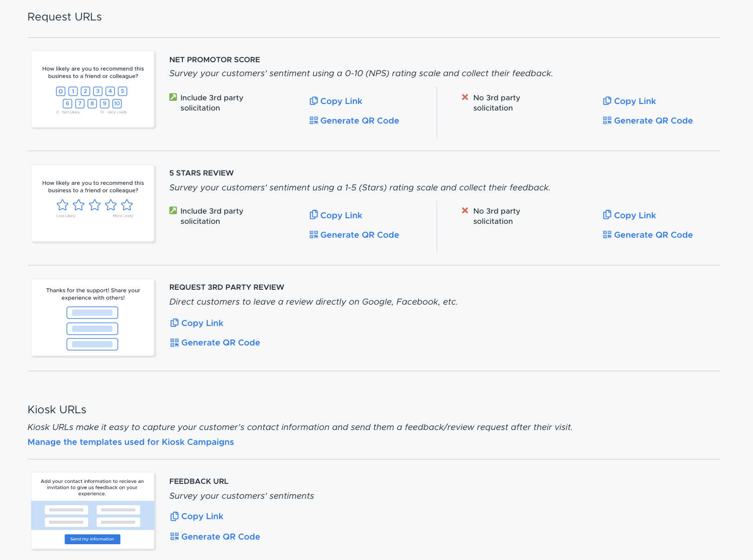The width and height of the screenshot is (753, 560).
Task: Click the Copy Link icon for Feedback URL
Action: [x=175, y=516]
